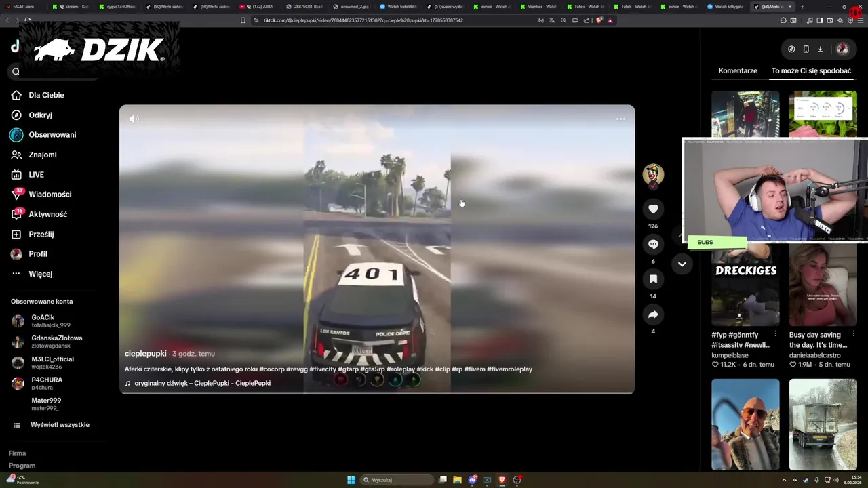Open truck on snowy road video thumbnail
The width and height of the screenshot is (868, 488).
tap(823, 424)
